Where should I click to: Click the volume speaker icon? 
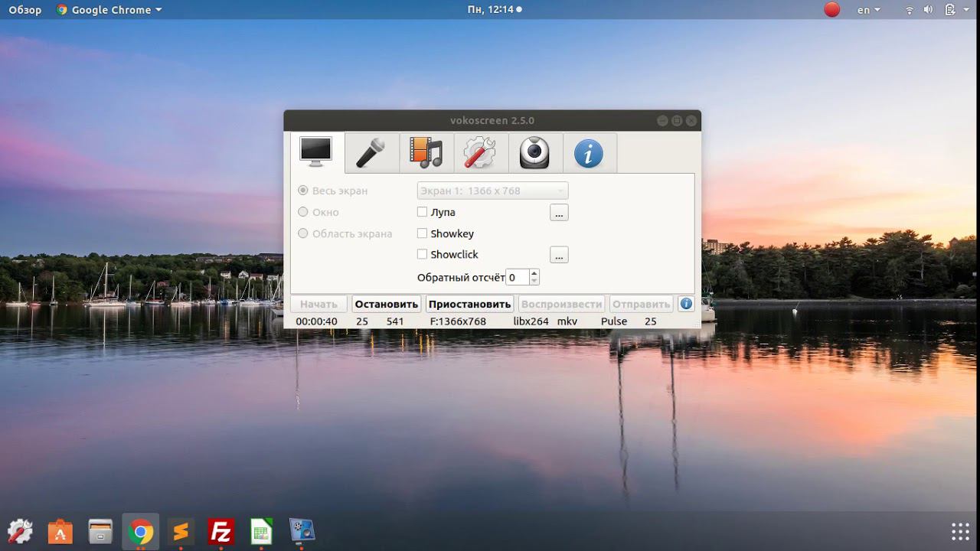929,10
